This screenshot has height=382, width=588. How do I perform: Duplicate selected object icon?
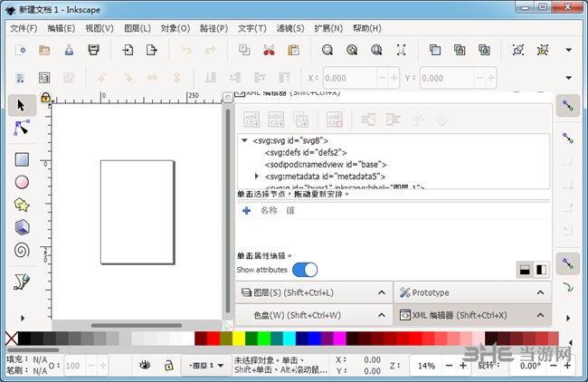click(x=435, y=50)
